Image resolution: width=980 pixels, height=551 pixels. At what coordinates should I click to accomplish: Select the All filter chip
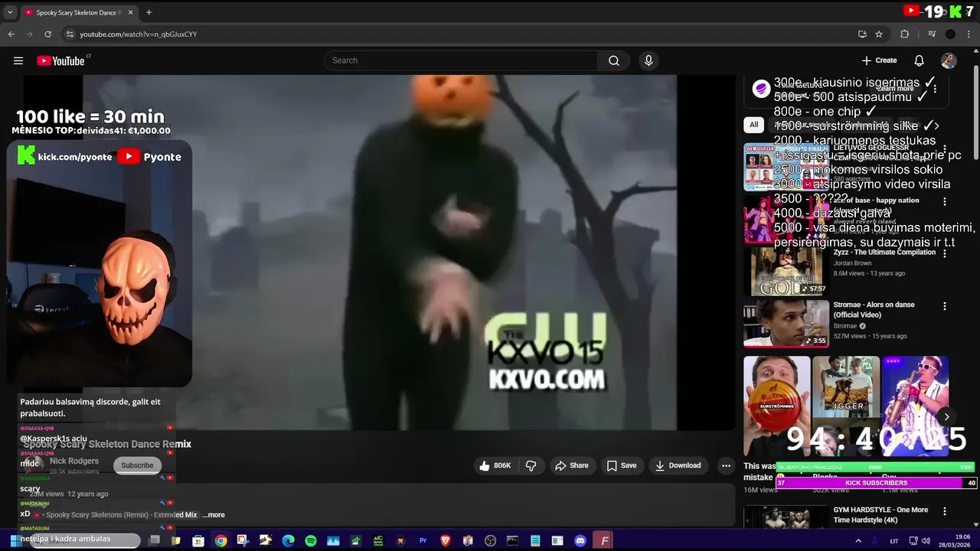pyautogui.click(x=753, y=125)
